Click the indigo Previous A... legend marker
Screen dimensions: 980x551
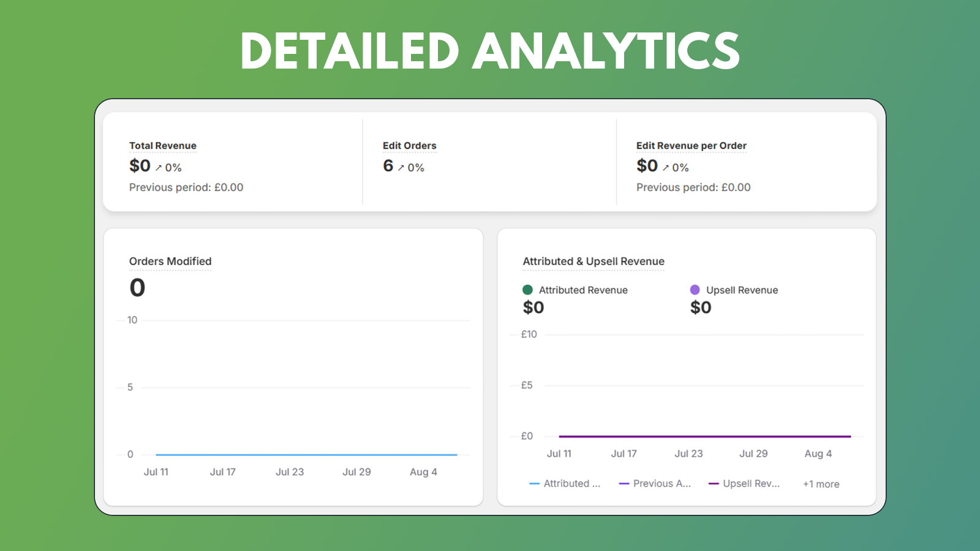624,483
